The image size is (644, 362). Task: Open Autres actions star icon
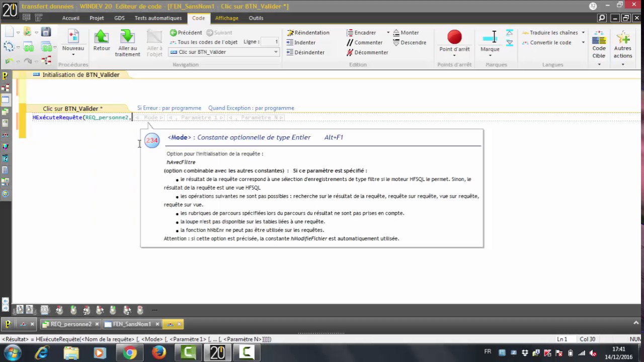623,39
